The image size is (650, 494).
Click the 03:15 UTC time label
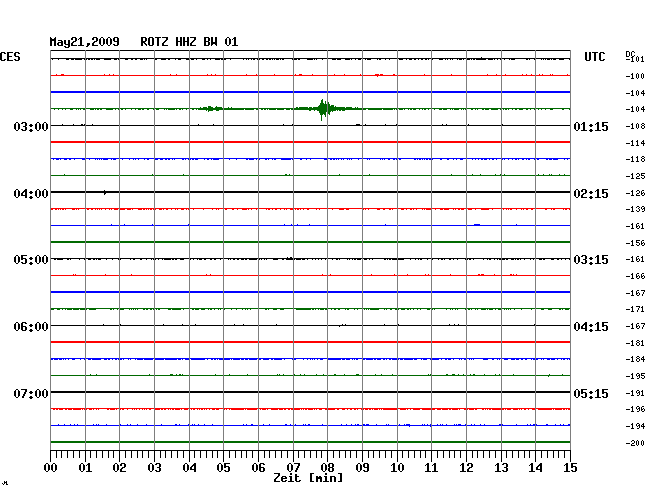pyautogui.click(x=591, y=260)
